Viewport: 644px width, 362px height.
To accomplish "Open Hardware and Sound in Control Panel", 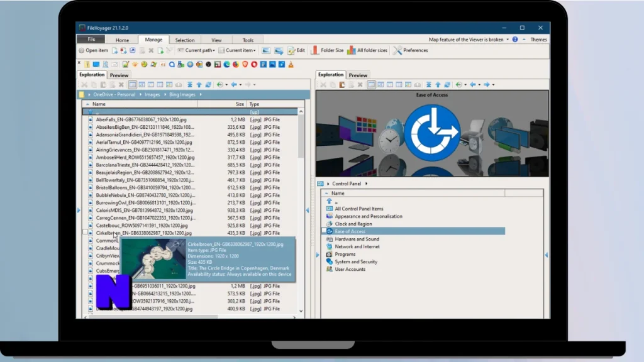I will pos(357,239).
